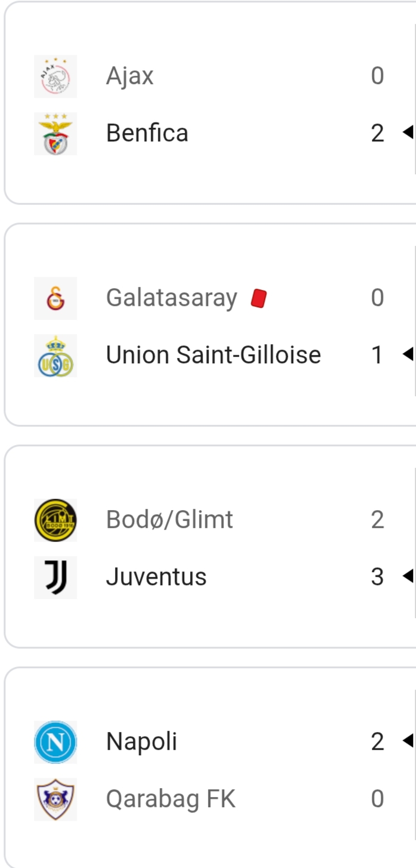Screen dimensions: 416x868
Task: Select the Juventus team name
Action: coord(156,577)
